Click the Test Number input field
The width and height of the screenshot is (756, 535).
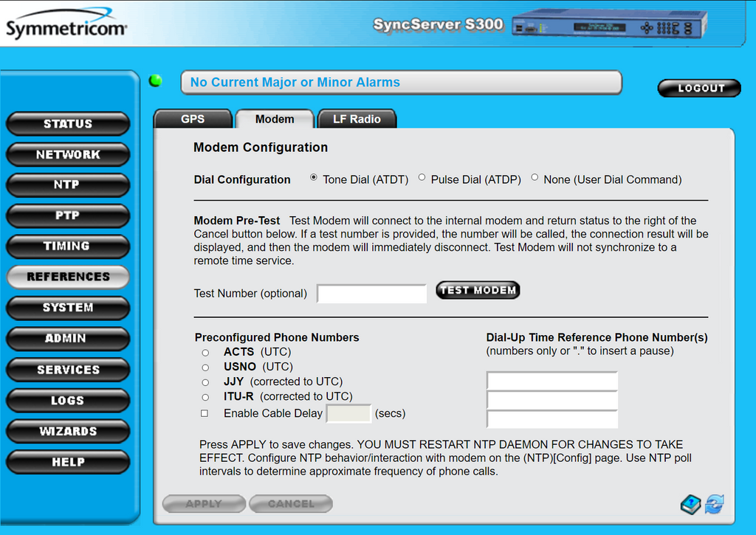(372, 294)
